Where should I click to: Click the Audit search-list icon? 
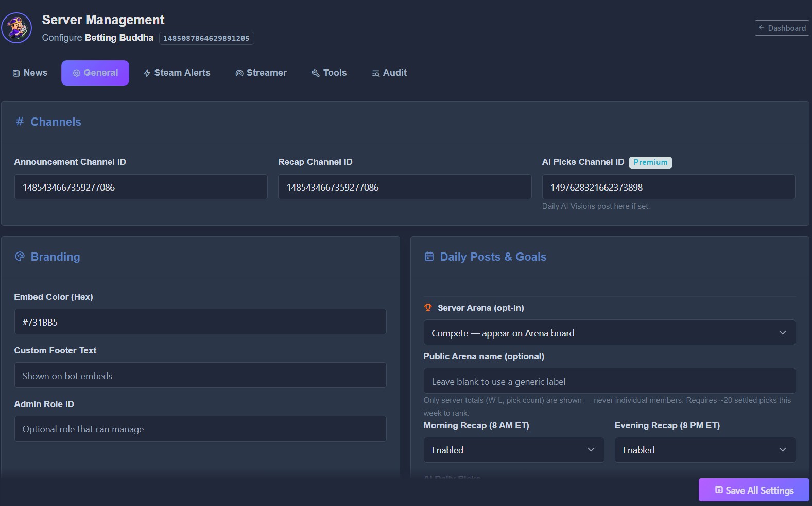point(376,73)
